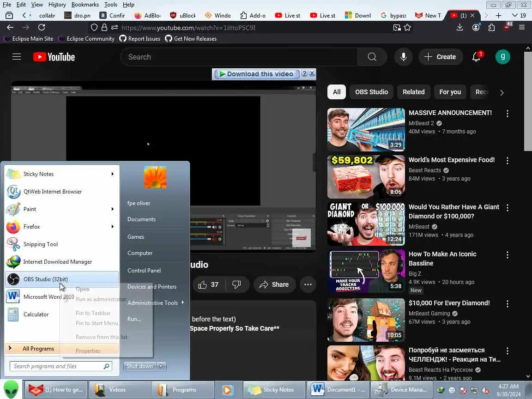
Task: Click the Create button
Action: pos(440,57)
